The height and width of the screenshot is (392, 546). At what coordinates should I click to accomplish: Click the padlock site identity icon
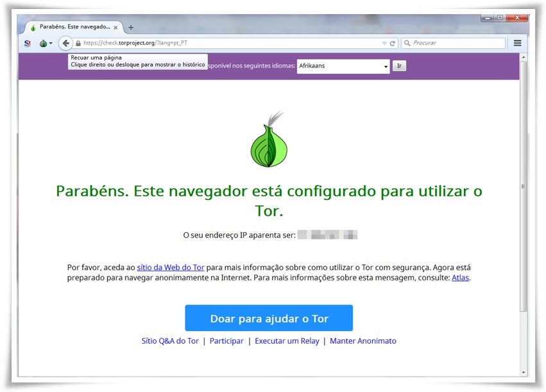[x=78, y=43]
